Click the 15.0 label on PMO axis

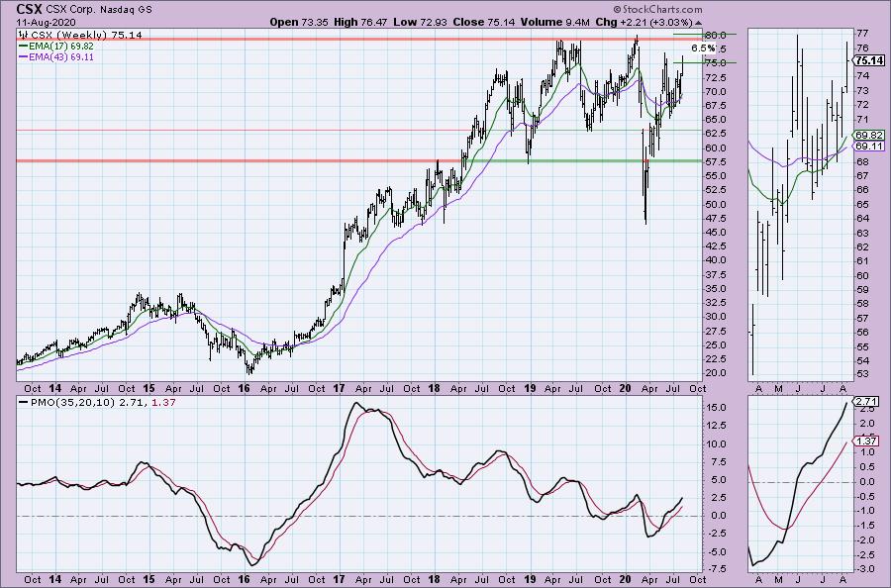(716, 408)
